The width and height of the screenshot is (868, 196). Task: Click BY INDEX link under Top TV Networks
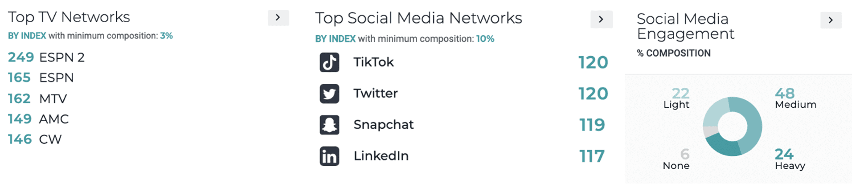coord(27,36)
